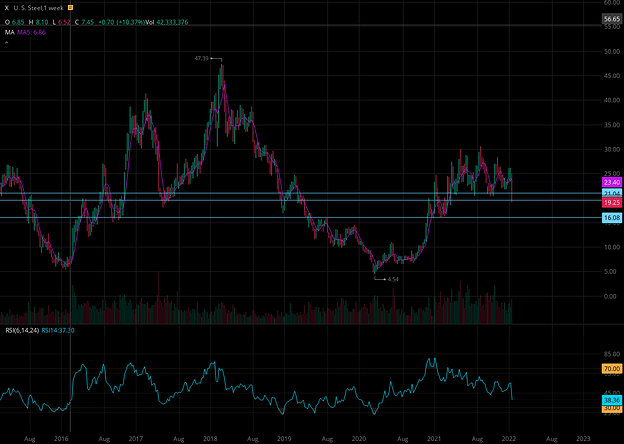Click the 30.00 price axis label above 25.00

pyautogui.click(x=612, y=149)
